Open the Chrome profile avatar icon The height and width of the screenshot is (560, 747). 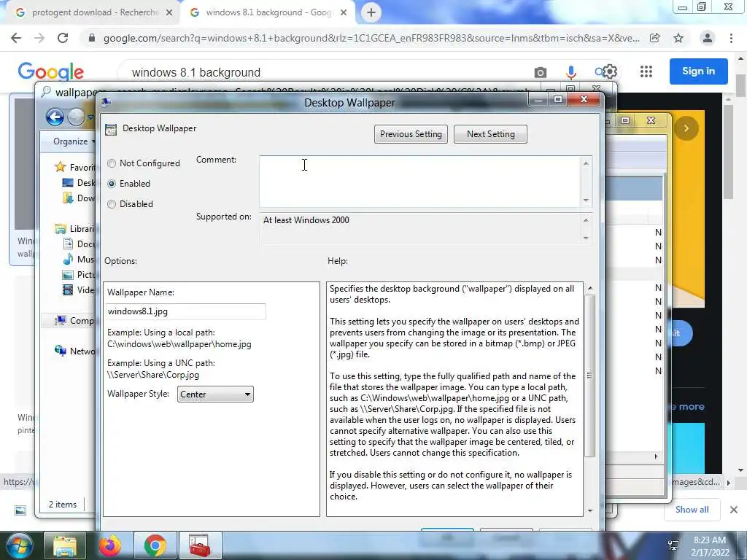[x=708, y=38]
